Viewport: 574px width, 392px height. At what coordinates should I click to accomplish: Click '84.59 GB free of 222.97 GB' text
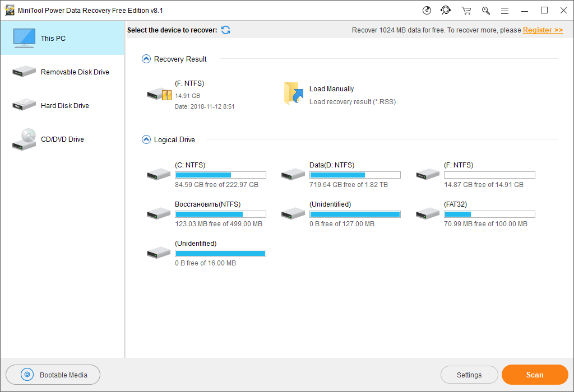tap(217, 185)
